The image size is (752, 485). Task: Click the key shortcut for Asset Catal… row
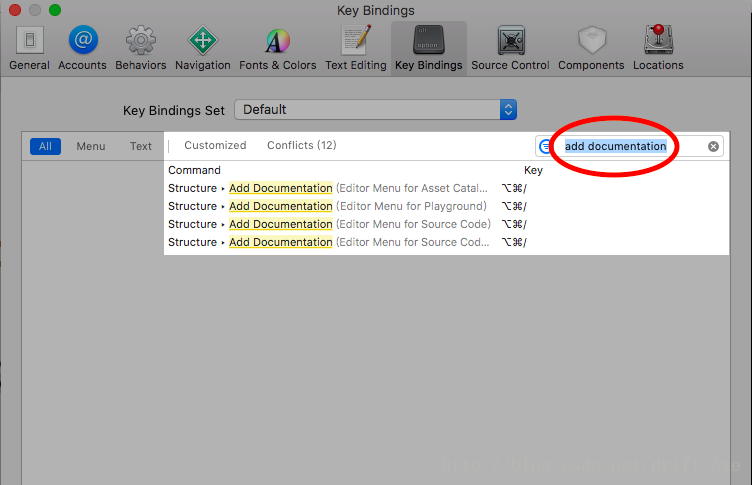514,188
